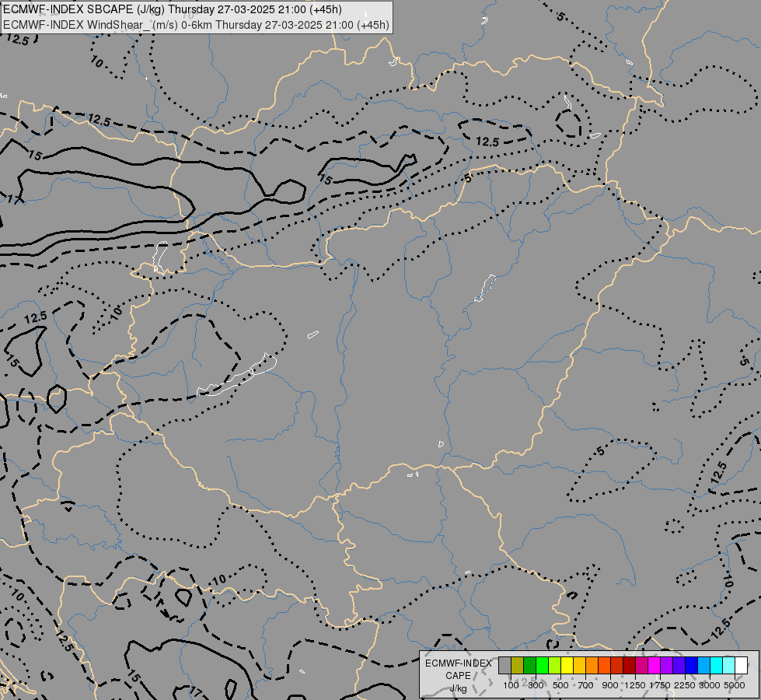Click the ECMWF-INDEX label inside the legend
The width and height of the screenshot is (761, 700).
[x=458, y=663]
